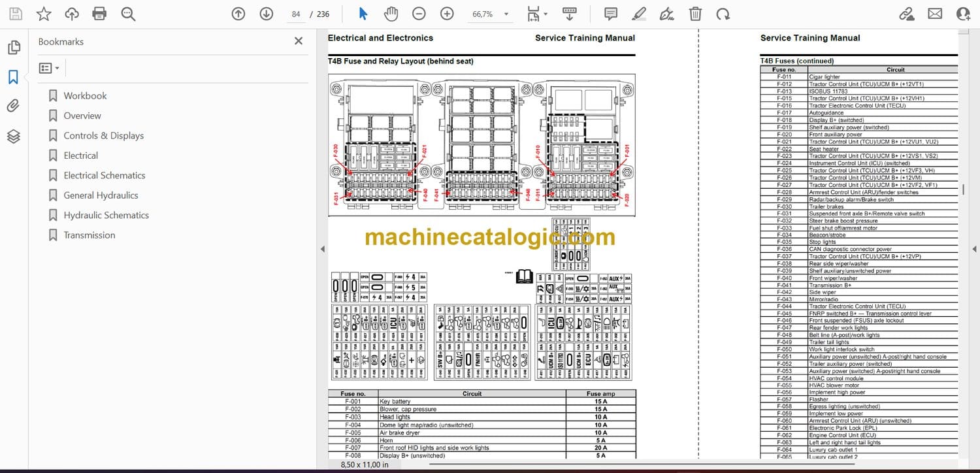Close the Bookmarks panel
The image size is (980, 473).
pos(299,41)
